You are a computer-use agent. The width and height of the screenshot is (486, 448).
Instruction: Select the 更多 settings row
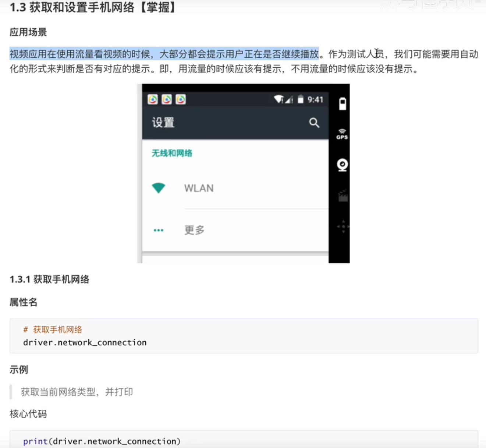pyautogui.click(x=235, y=230)
